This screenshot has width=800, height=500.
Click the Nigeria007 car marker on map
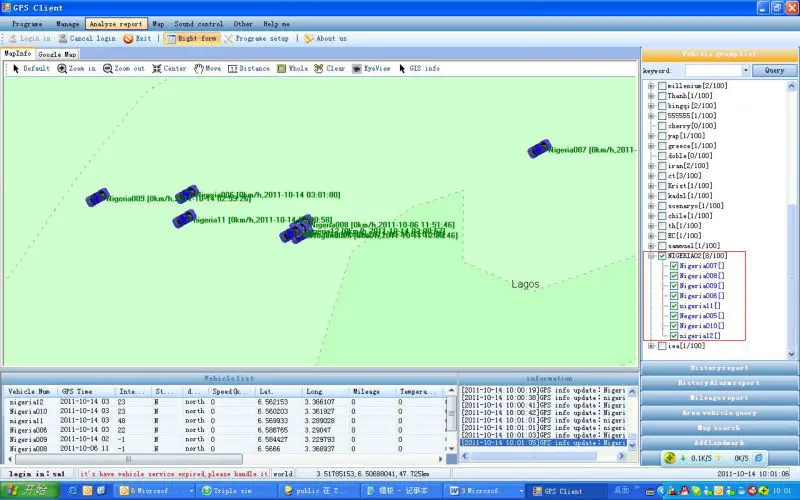[539, 148]
